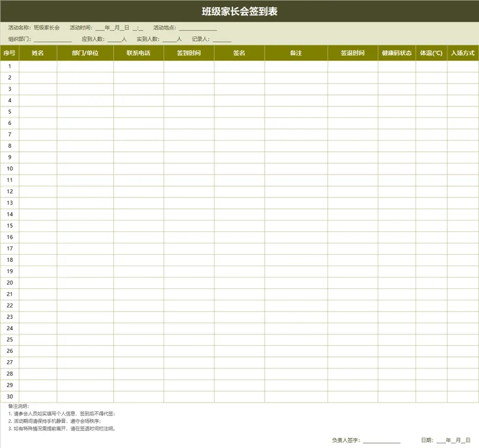This screenshot has width=479, height=448.
Task: Click the 活动地点 blank line
Action: (198, 28)
